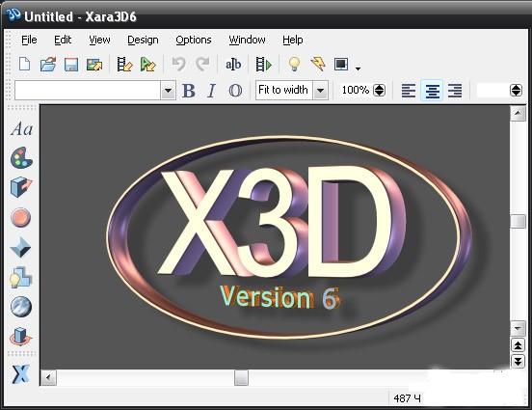The image size is (532, 410).
Task: Toggle Italic text formatting
Action: 211,91
